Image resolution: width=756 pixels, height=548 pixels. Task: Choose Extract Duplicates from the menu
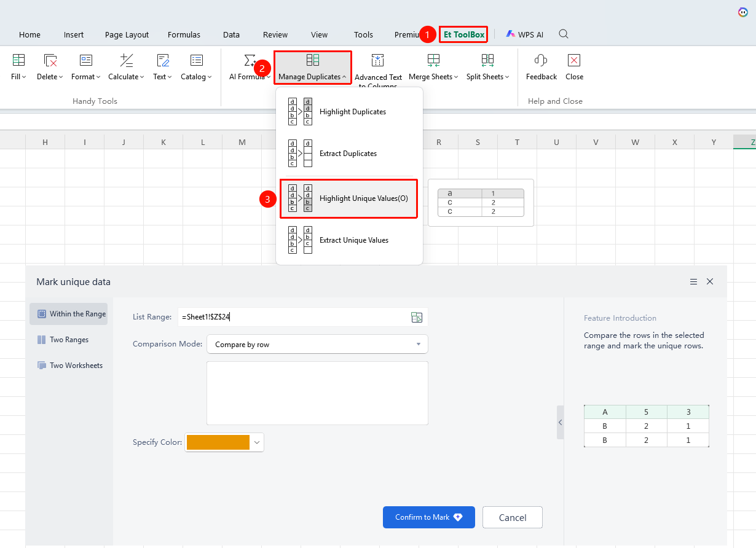(349, 154)
